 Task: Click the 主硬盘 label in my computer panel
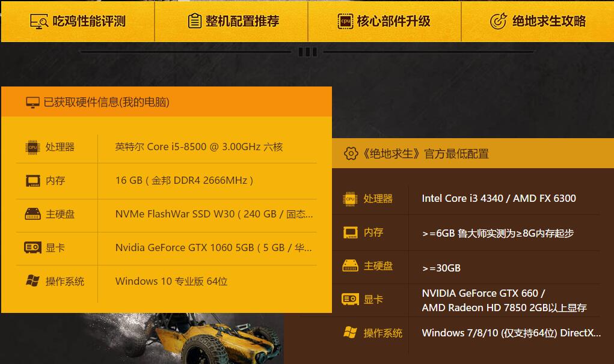60,214
